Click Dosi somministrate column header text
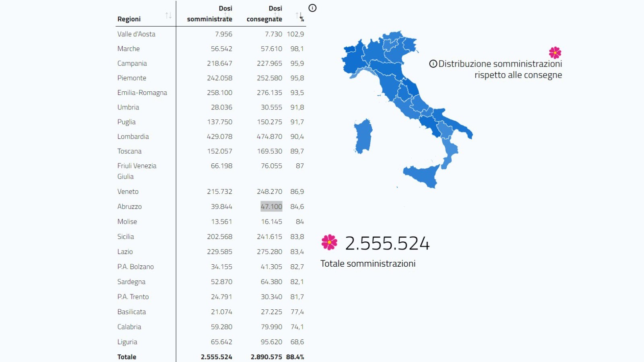The width and height of the screenshot is (644, 362). click(x=210, y=14)
